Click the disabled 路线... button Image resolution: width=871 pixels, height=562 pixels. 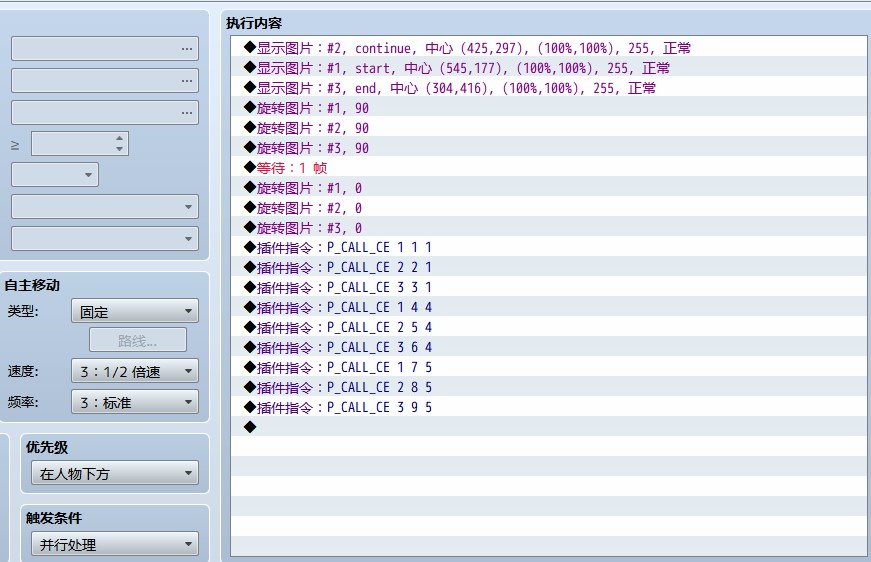[x=138, y=340]
